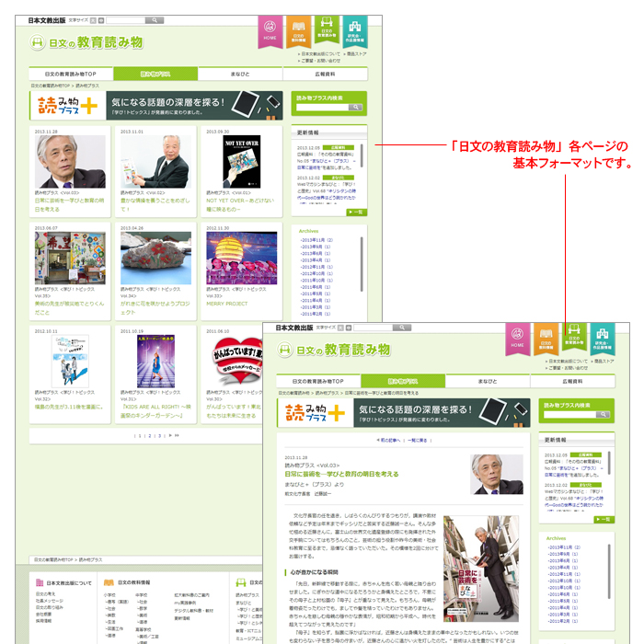Viewport: 644px width, 644px height.
Task: Click 一覧 button in 更新情報 on list page
Action: [356, 212]
